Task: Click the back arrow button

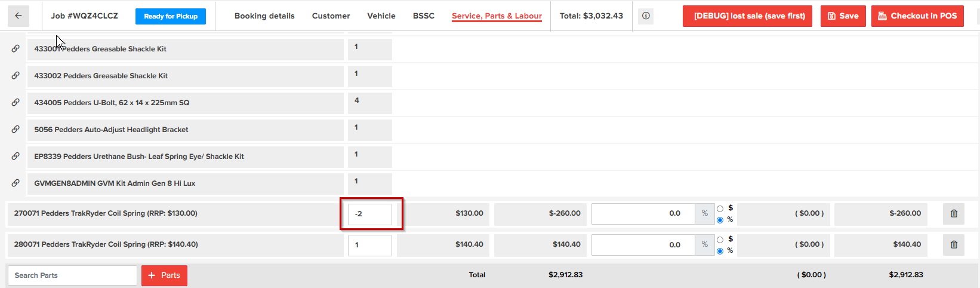Action: (19, 16)
